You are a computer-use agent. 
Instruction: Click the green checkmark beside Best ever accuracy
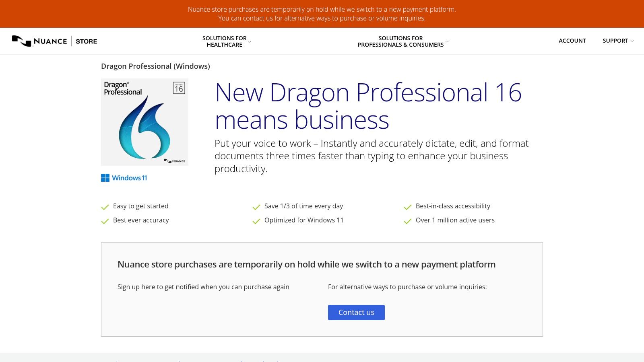pyautogui.click(x=105, y=221)
